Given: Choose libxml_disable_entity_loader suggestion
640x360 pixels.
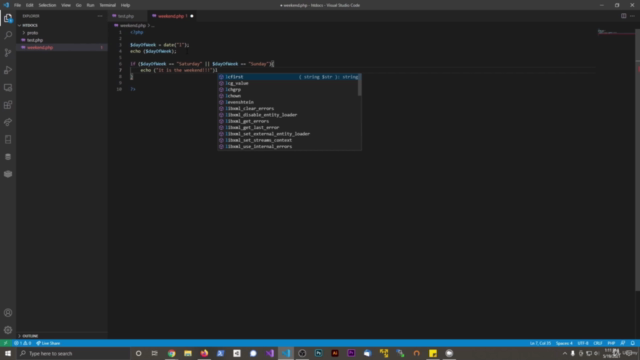Looking at the screenshot, I should point(288,115).
